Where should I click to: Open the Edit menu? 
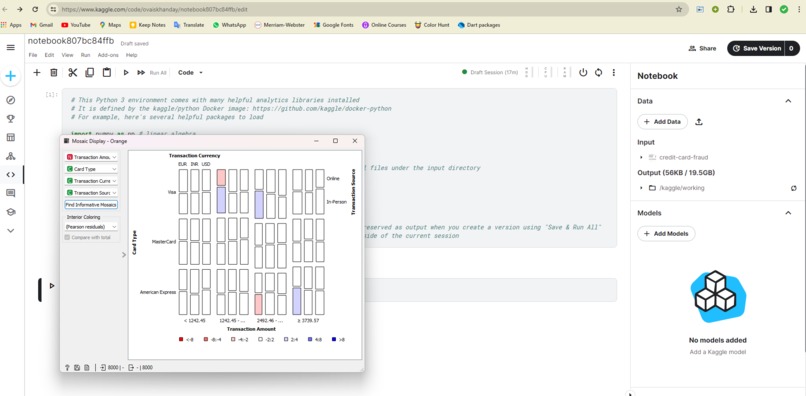[x=49, y=55]
